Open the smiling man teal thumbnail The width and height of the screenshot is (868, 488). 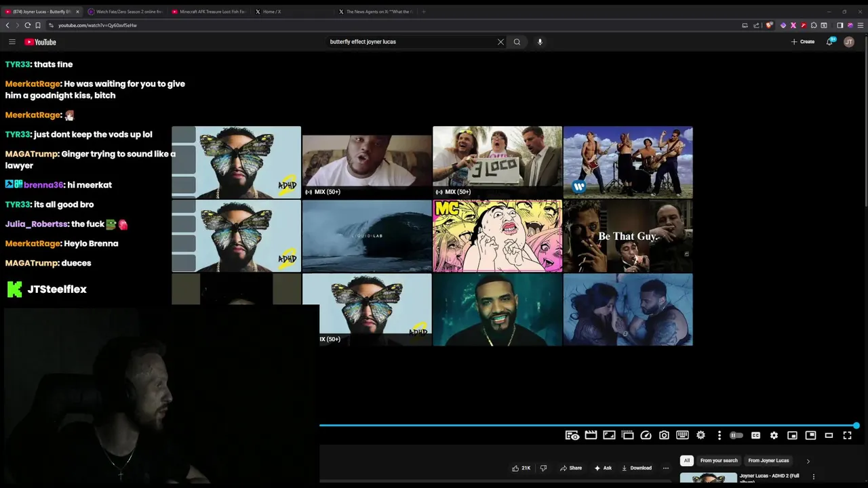(497, 310)
